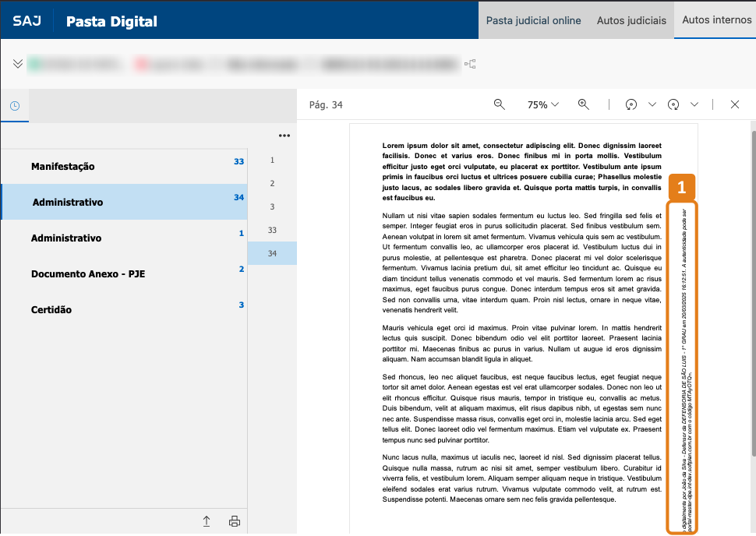
Task: Upload document using the up arrow icon
Action: 207,521
